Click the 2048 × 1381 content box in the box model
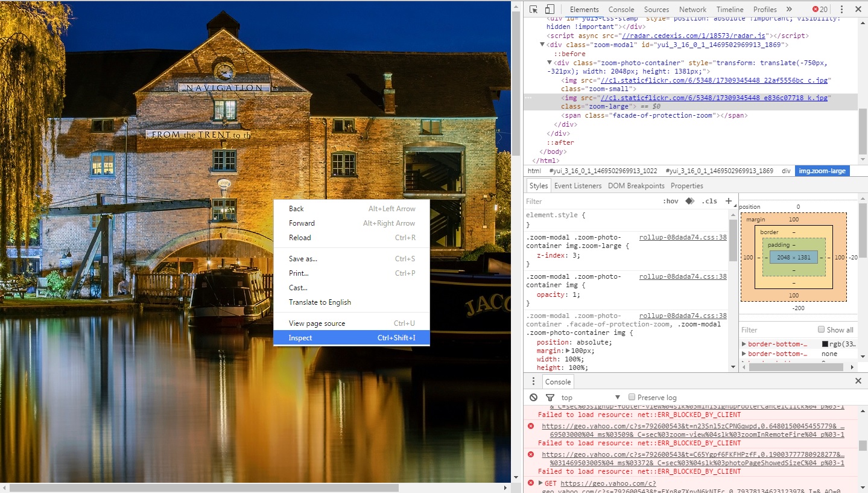The height and width of the screenshot is (493, 868). (793, 257)
